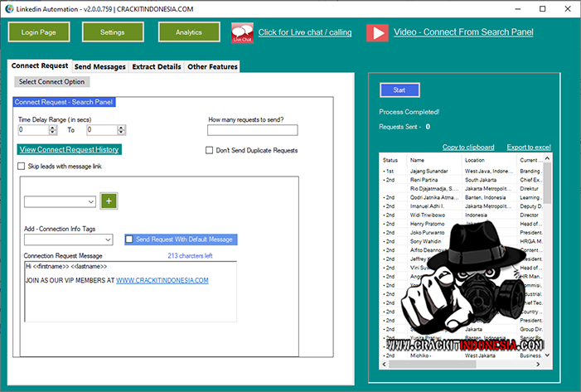Switch to the Send Messages tab
Image resolution: width=581 pixels, height=392 pixels.
(x=99, y=66)
